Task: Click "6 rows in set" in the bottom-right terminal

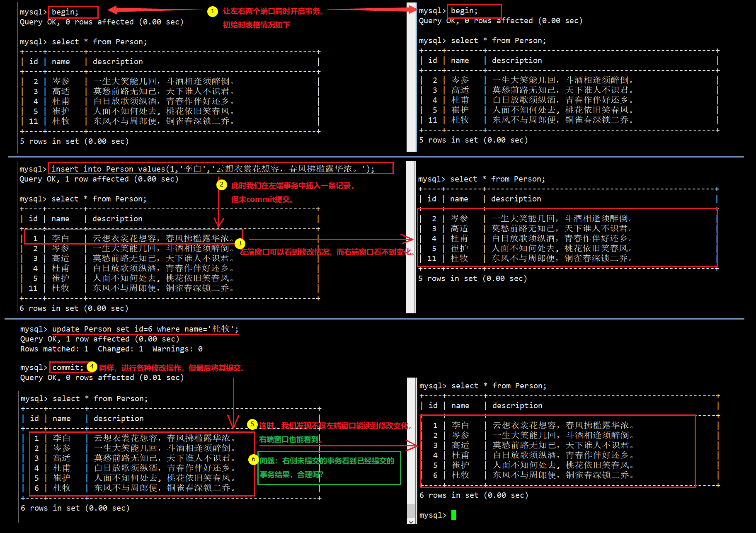Action: (x=474, y=495)
